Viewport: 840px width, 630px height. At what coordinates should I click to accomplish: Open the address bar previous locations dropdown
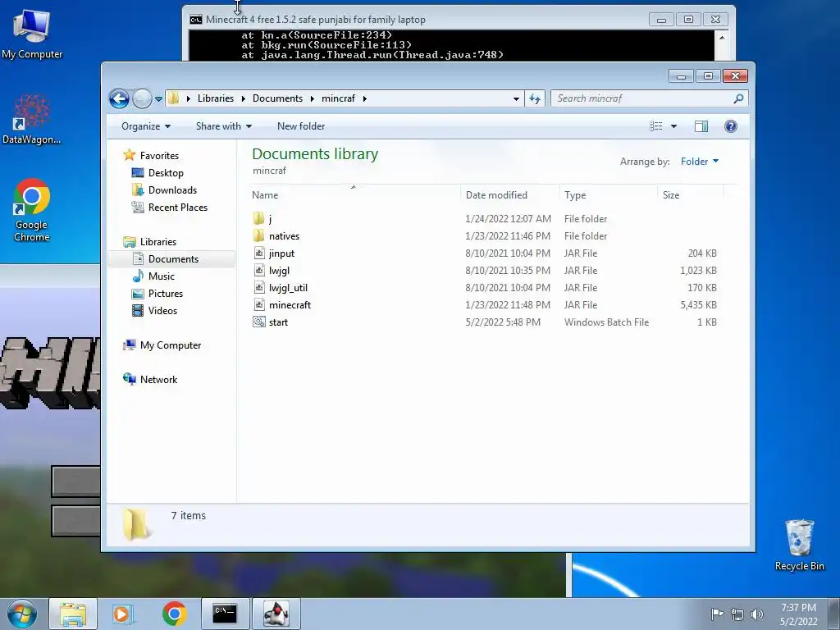coord(516,98)
